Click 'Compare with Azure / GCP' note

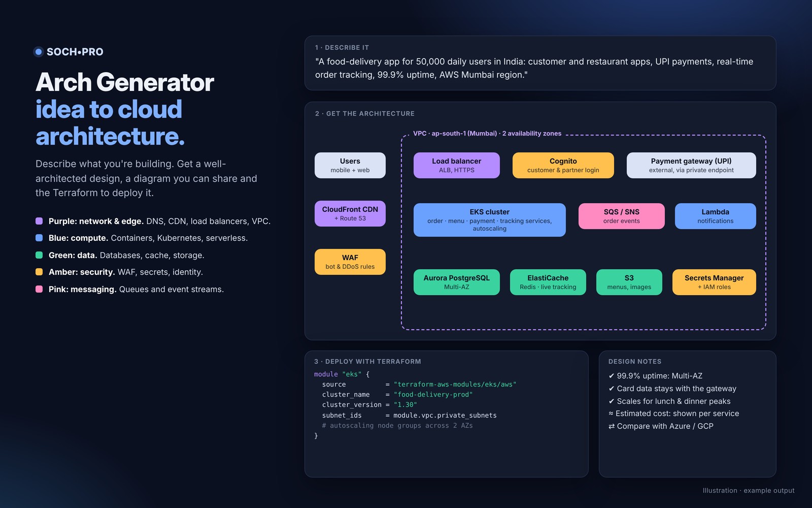point(661,426)
